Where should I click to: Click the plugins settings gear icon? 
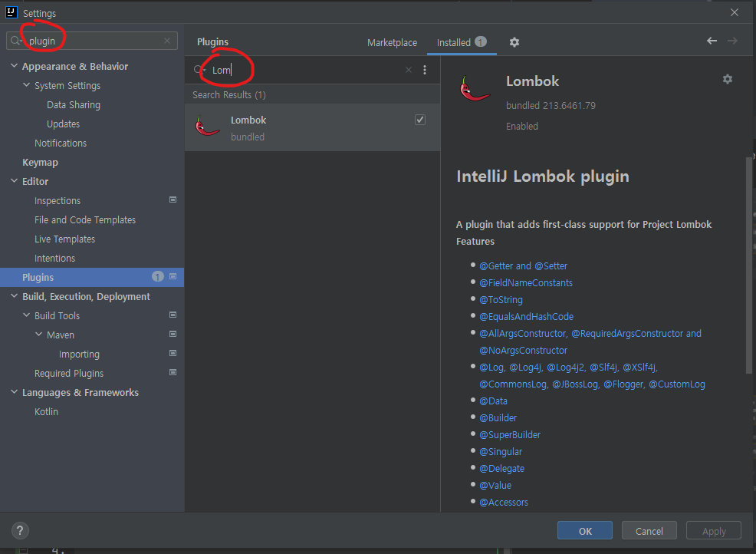pos(514,42)
